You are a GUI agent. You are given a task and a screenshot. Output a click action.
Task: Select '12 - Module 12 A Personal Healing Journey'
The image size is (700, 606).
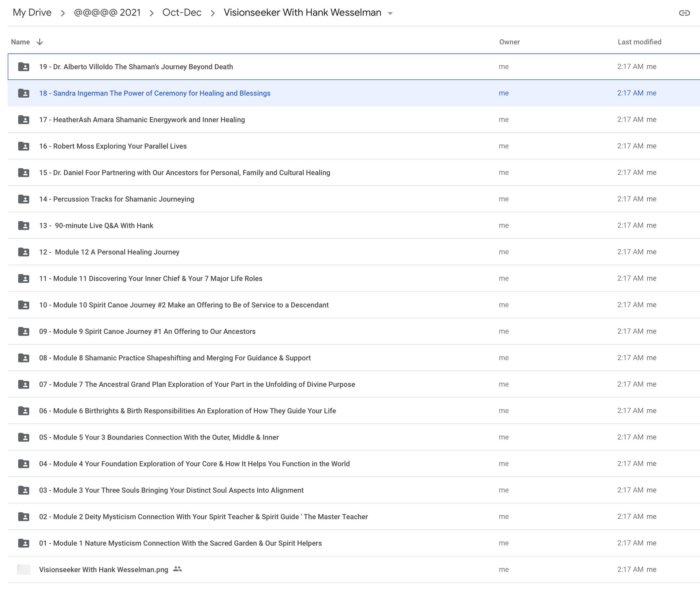[x=109, y=252]
